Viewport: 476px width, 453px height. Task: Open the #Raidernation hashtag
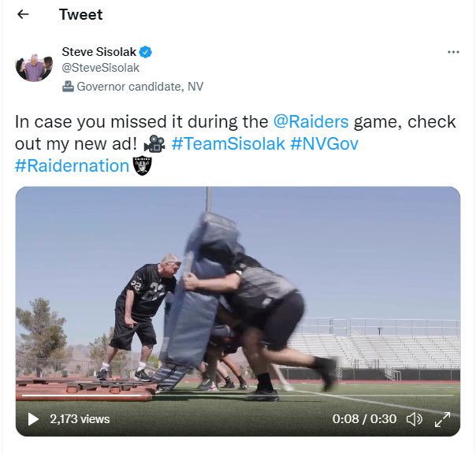(73, 165)
